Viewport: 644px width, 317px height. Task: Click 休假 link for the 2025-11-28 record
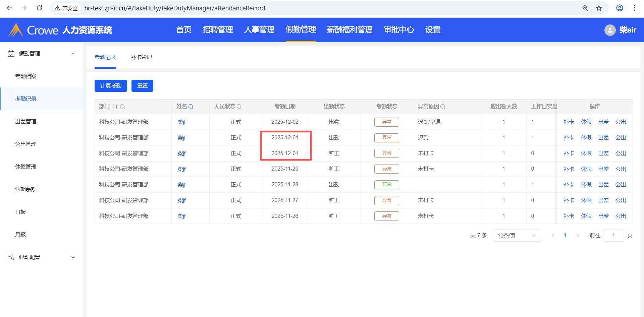point(586,185)
